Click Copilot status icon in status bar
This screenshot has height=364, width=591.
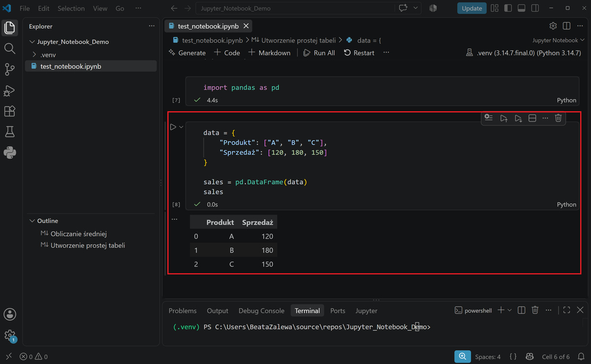[530, 357]
